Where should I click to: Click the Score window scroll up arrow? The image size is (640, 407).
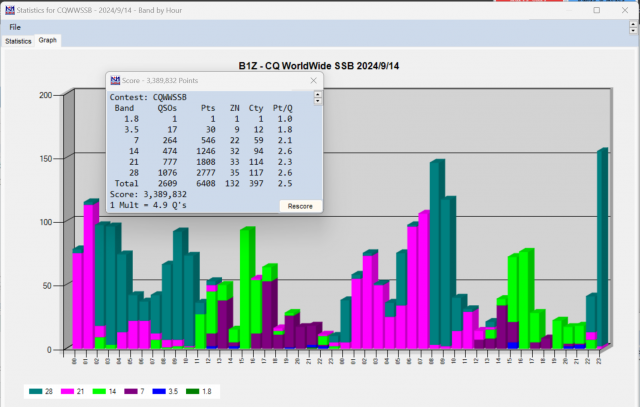pos(318,95)
